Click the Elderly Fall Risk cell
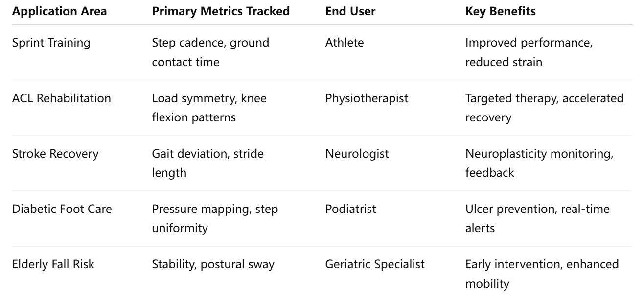This screenshot has height=304, width=644. [53, 265]
